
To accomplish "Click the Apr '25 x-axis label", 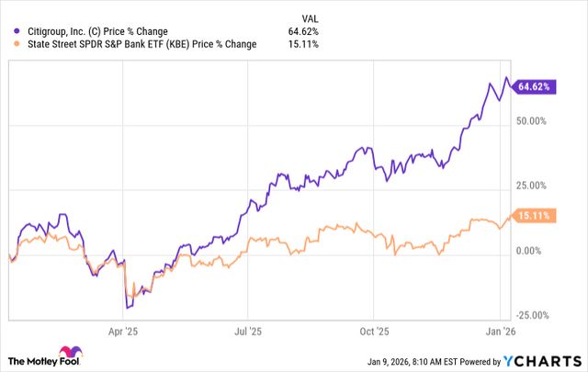I will tap(125, 328).
